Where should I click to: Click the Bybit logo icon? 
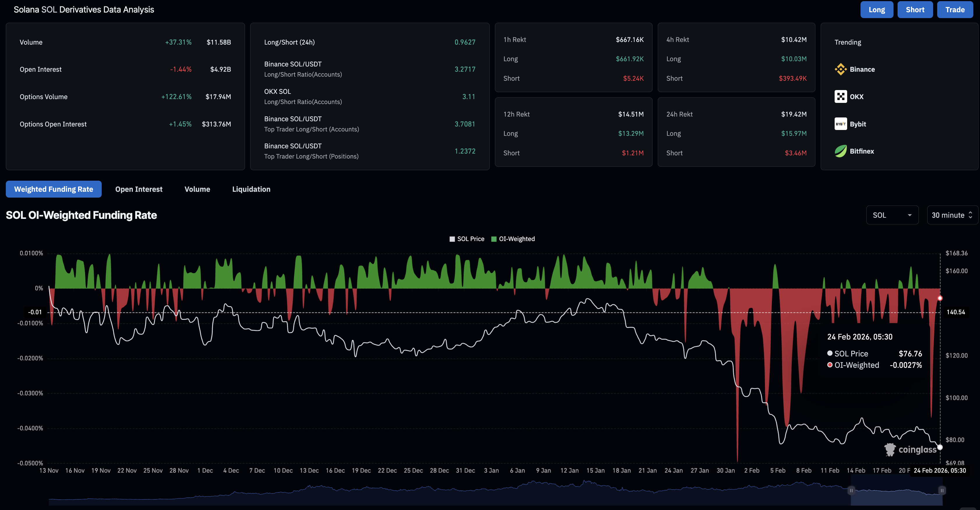pos(840,124)
